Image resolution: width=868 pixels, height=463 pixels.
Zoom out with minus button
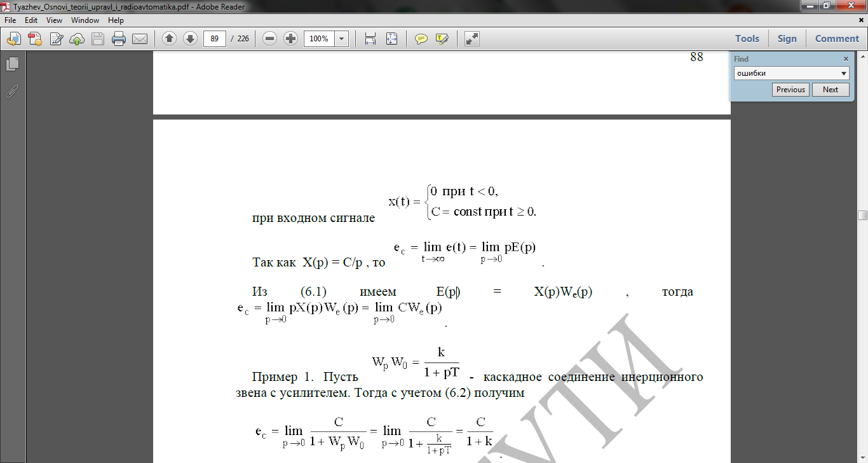coord(269,39)
